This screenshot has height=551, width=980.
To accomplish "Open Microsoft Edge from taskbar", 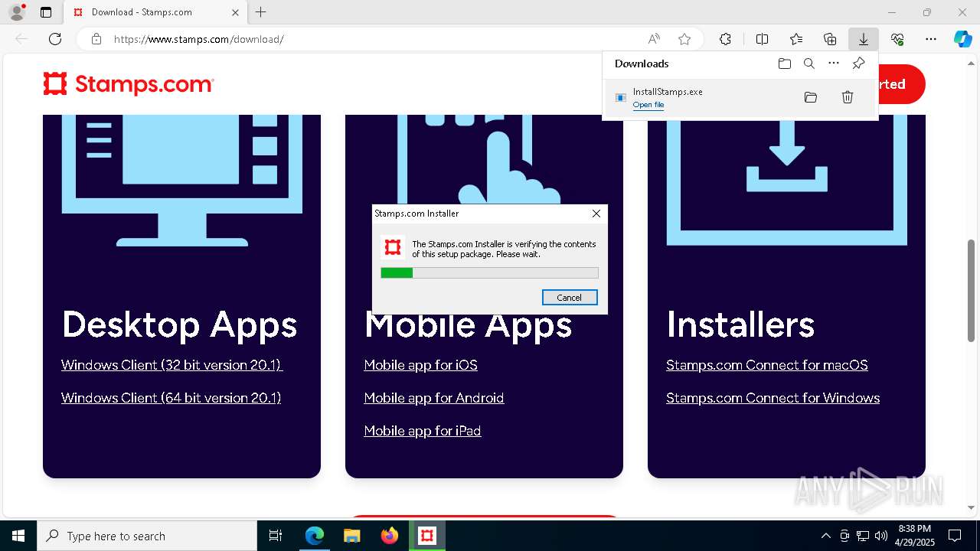I will tap(315, 536).
